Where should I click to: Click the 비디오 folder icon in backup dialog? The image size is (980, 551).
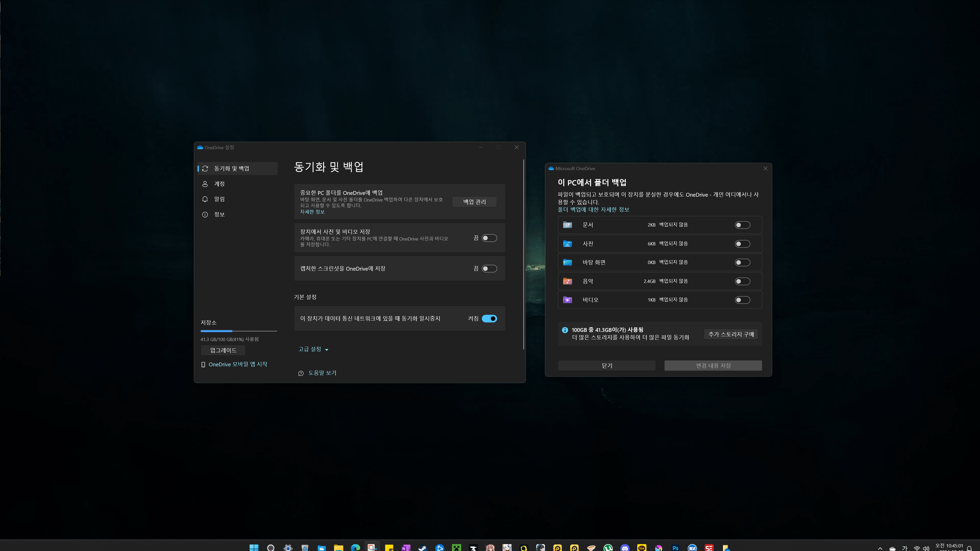click(567, 300)
